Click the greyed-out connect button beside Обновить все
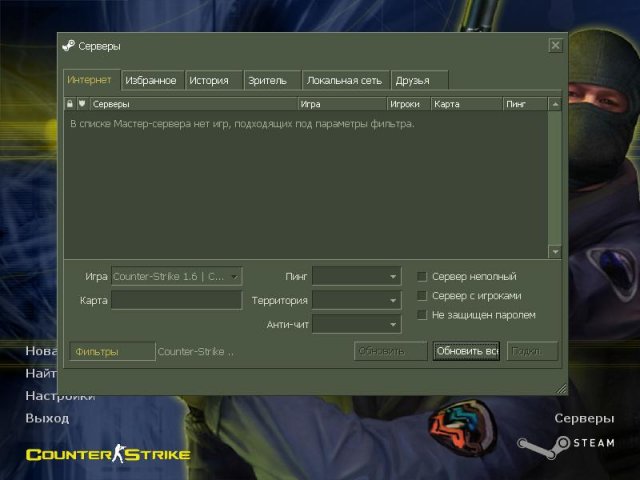Screen dimensions: 640x480 click(x=532, y=351)
